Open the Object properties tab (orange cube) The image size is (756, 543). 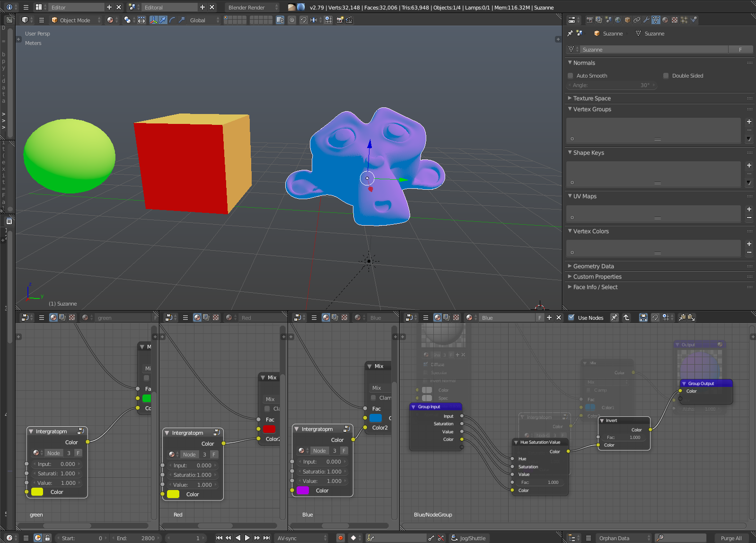pyautogui.click(x=627, y=20)
